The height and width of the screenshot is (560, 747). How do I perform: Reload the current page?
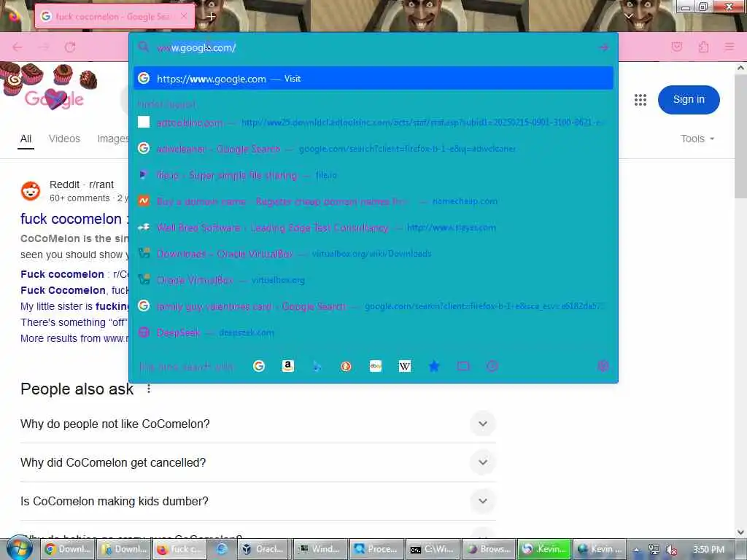pyautogui.click(x=70, y=47)
